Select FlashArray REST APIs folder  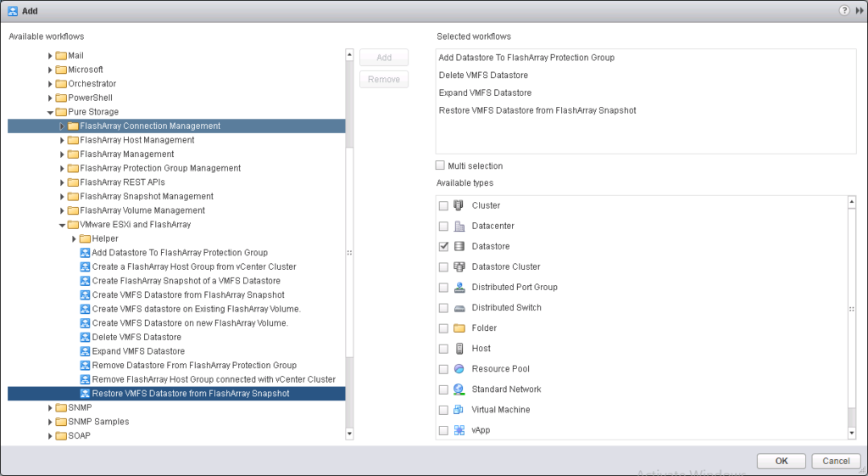(x=122, y=182)
